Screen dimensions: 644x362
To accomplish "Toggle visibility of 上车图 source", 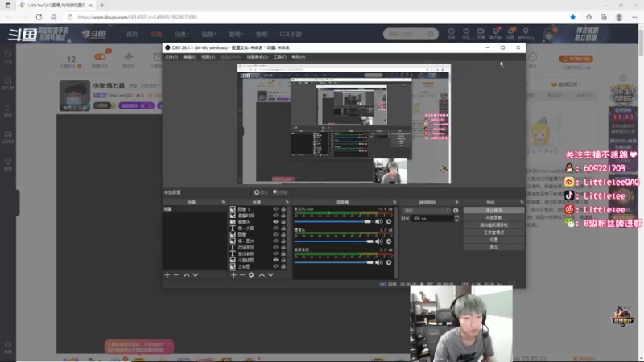I will coord(275,266).
